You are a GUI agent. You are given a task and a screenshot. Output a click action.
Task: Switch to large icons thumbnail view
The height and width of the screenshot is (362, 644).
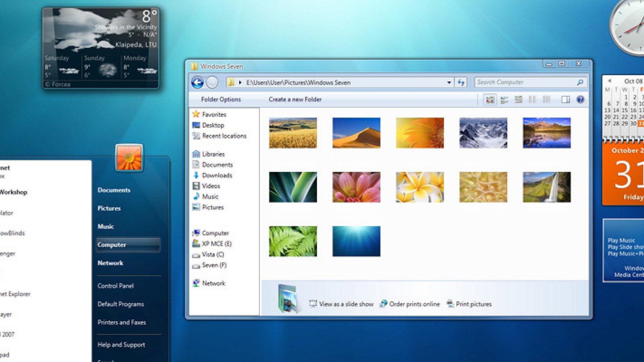pyautogui.click(x=490, y=100)
